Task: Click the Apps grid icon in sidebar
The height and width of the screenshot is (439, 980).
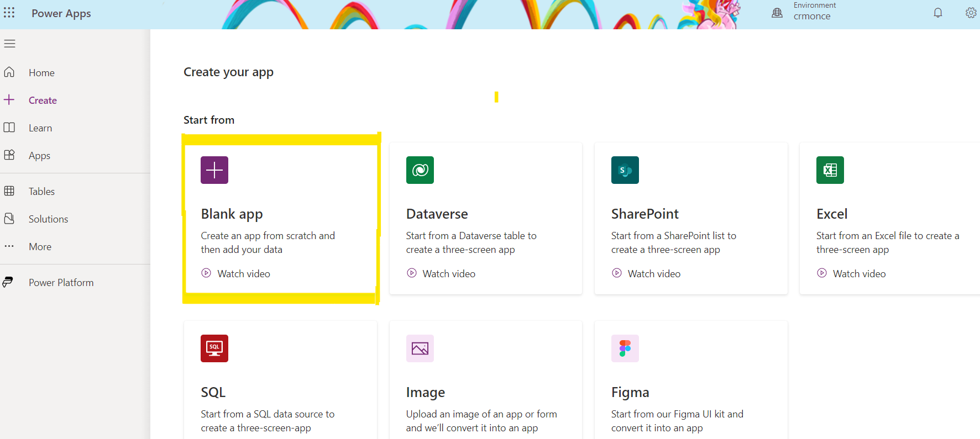Action: coord(9,155)
